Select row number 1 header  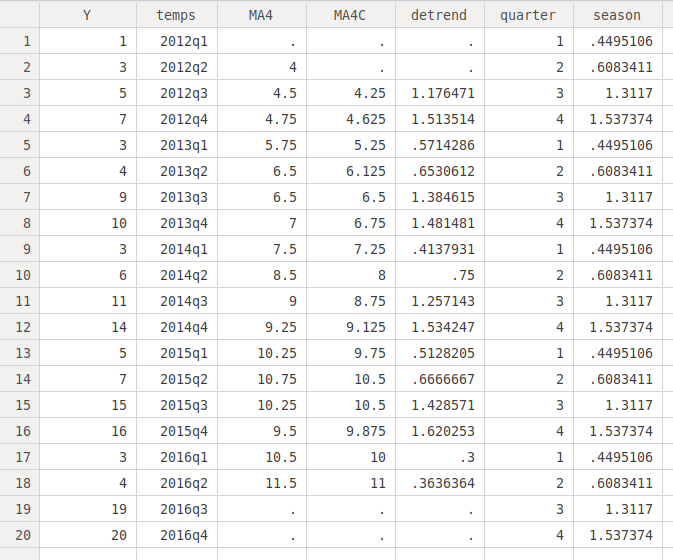click(20, 41)
